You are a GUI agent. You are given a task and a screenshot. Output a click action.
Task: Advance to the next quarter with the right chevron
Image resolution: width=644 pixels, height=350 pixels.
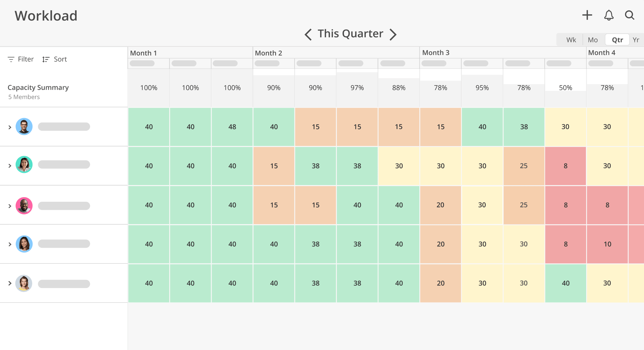[393, 34]
